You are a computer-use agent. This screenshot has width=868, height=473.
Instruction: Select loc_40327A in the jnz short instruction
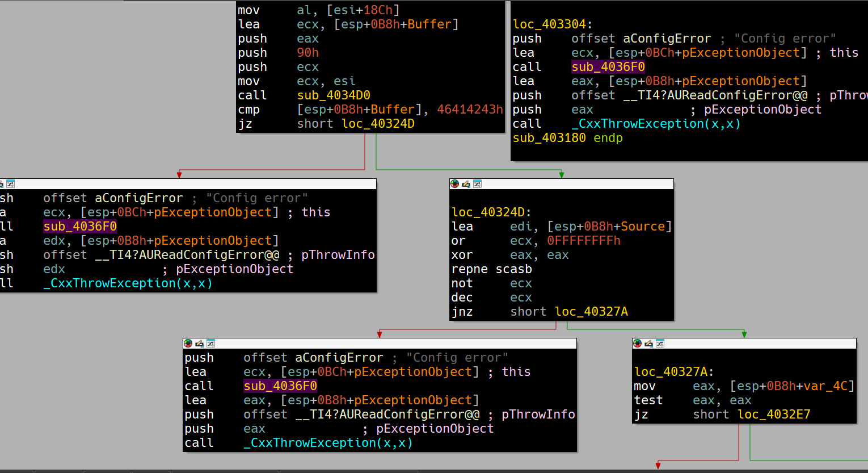click(591, 312)
